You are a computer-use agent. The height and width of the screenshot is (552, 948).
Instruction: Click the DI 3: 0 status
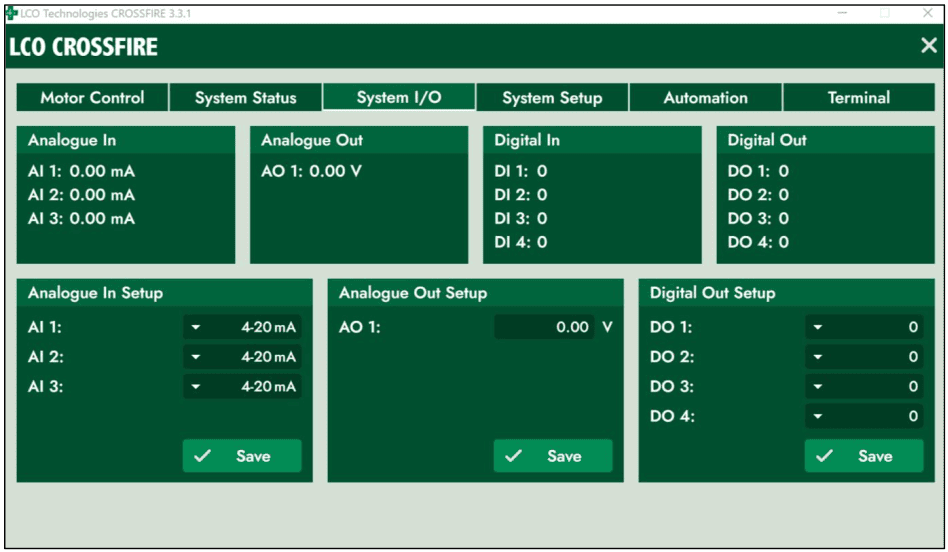(x=521, y=218)
